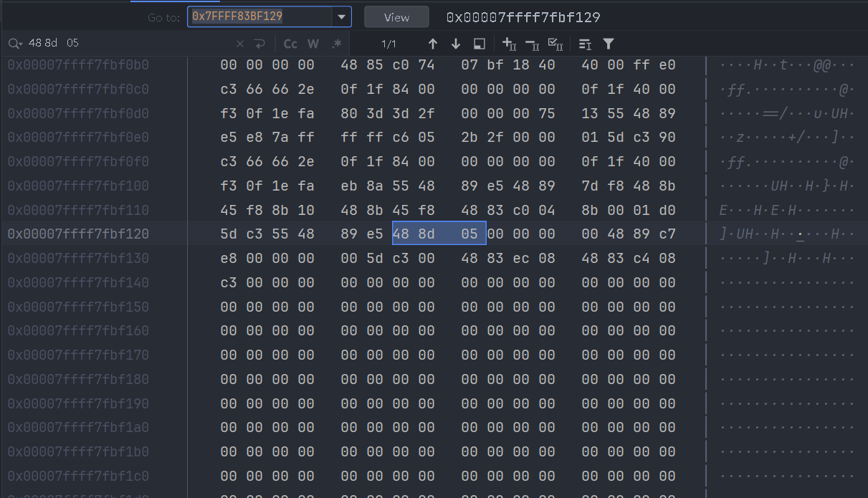The image size is (868, 498).
Task: Jump to next occurrence with down arrow
Action: pos(456,44)
